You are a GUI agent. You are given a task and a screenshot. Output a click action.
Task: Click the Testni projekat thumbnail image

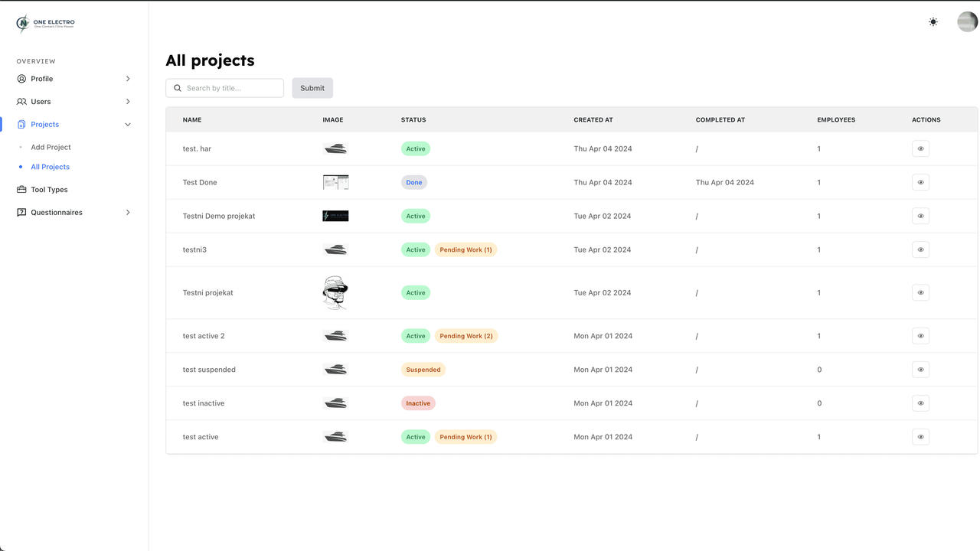point(335,292)
